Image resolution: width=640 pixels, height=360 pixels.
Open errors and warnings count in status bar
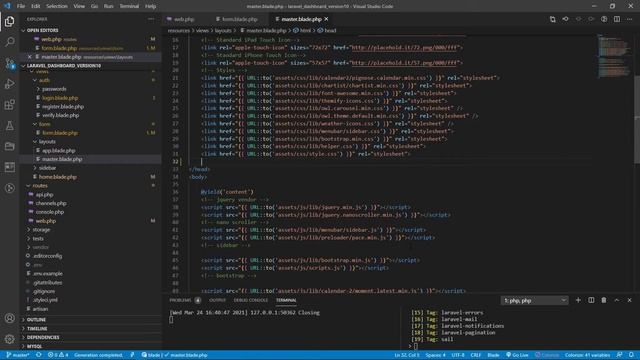pyautogui.click(x=58, y=355)
